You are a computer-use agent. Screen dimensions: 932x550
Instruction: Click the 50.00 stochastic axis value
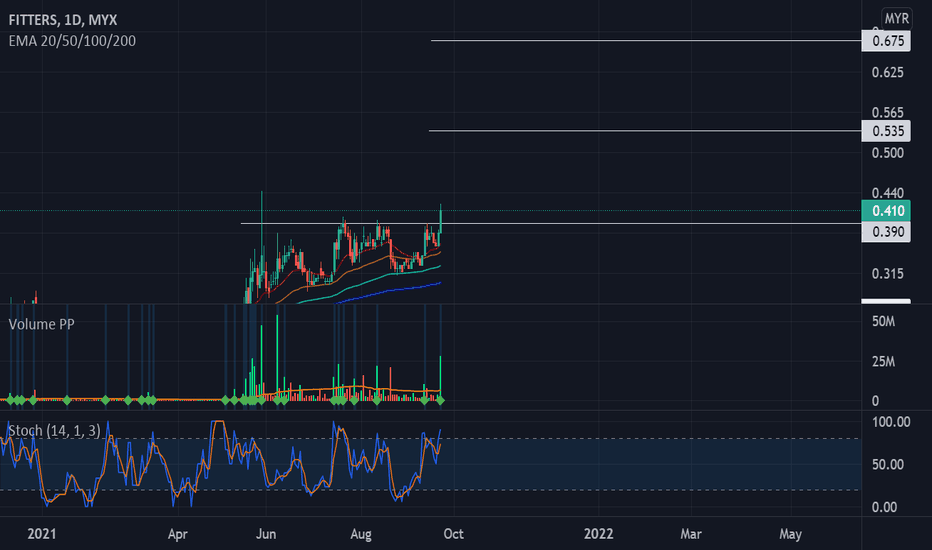coord(887,464)
